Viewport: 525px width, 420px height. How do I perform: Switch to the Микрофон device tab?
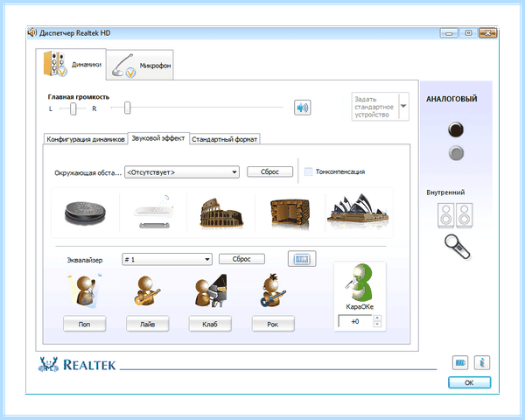pos(140,65)
